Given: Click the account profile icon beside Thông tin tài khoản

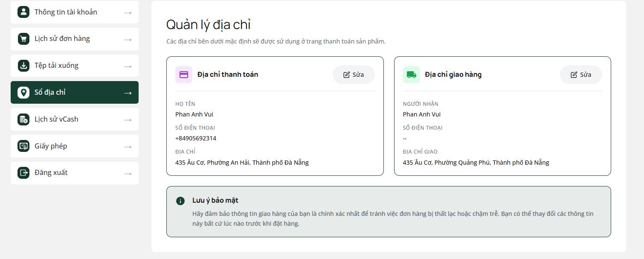Looking at the screenshot, I should [x=23, y=12].
